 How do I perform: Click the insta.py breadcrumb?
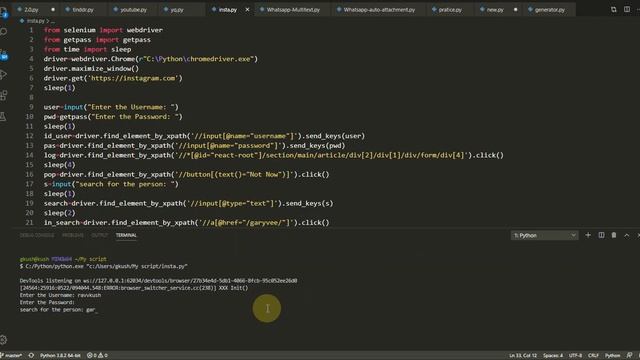coord(36,21)
